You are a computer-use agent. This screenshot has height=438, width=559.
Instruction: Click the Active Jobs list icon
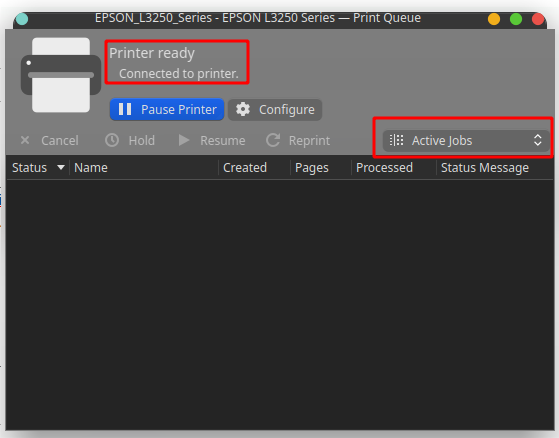click(x=396, y=140)
